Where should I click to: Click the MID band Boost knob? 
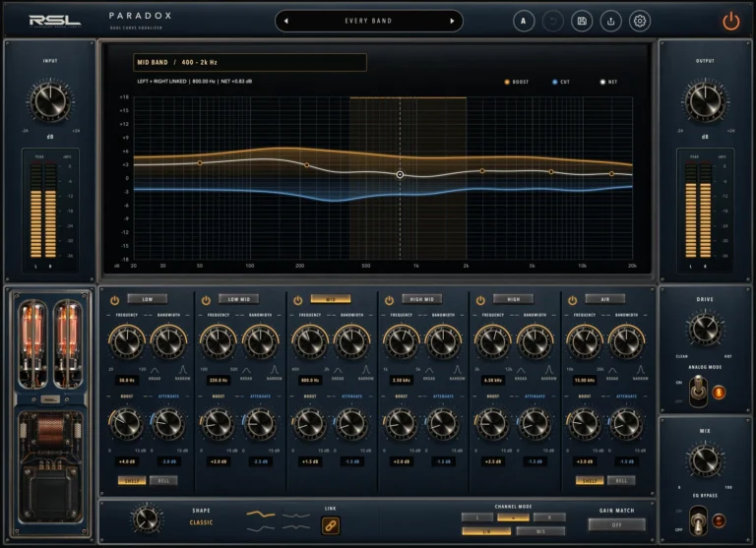coord(310,424)
